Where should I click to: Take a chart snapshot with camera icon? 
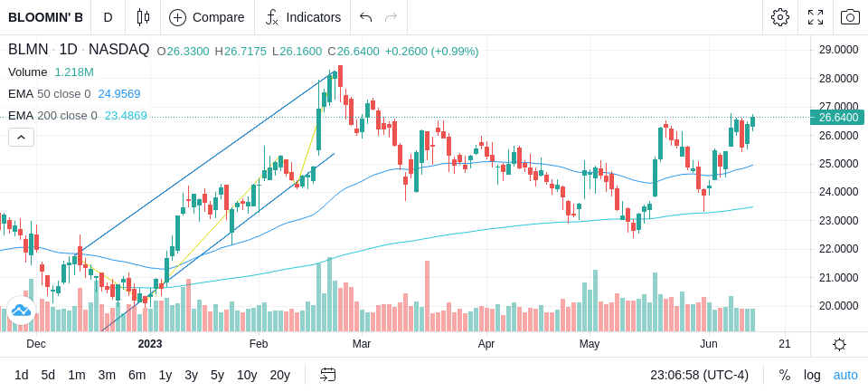(850, 17)
